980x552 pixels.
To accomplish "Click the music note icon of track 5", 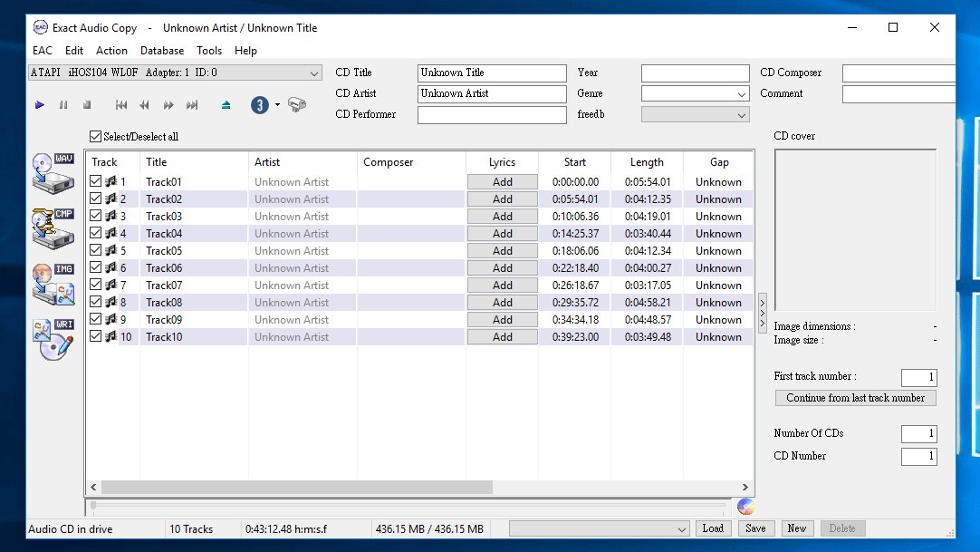I will coord(111,250).
